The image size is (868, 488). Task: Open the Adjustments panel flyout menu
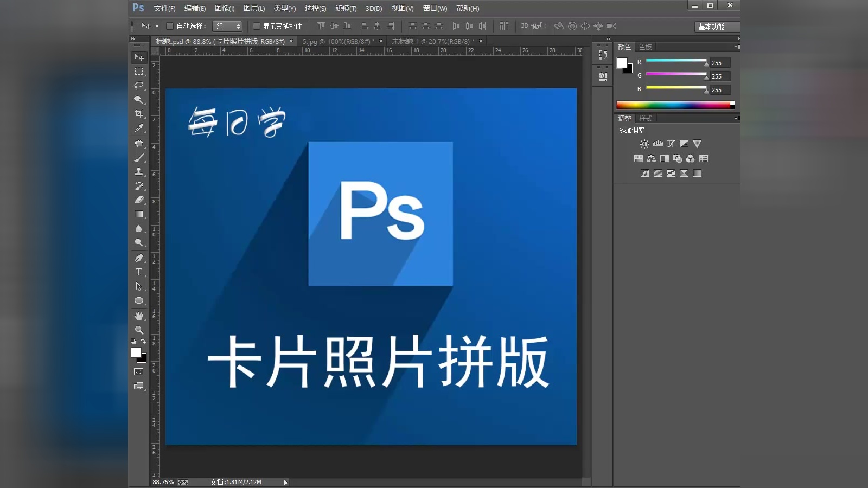736,119
